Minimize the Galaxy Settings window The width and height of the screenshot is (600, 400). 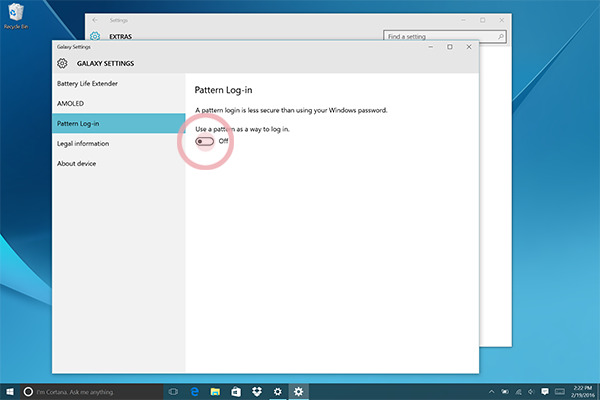click(430, 47)
